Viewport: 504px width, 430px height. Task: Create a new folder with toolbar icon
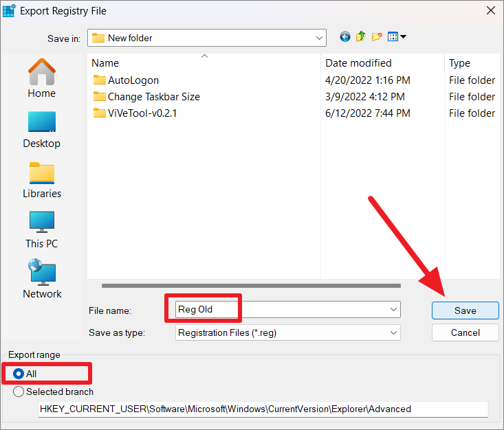coord(377,37)
